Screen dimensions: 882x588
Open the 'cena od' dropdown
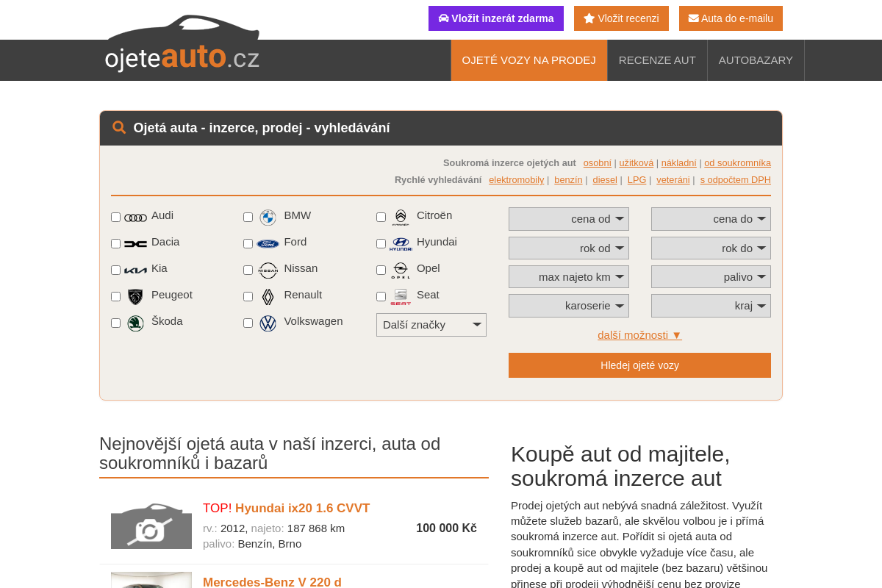click(569, 219)
